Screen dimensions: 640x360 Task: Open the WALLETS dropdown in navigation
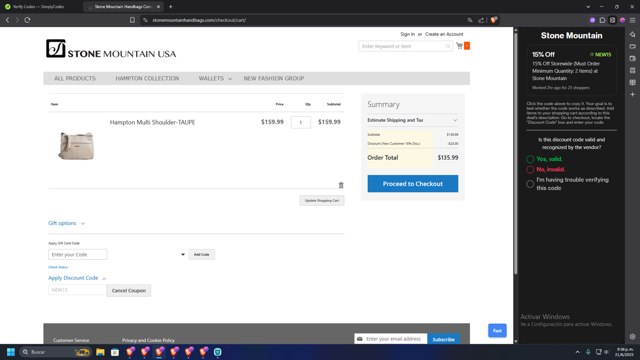click(215, 78)
